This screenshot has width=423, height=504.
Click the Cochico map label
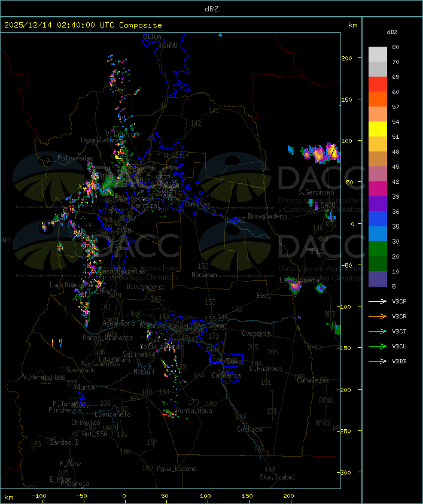[x=249, y=429]
